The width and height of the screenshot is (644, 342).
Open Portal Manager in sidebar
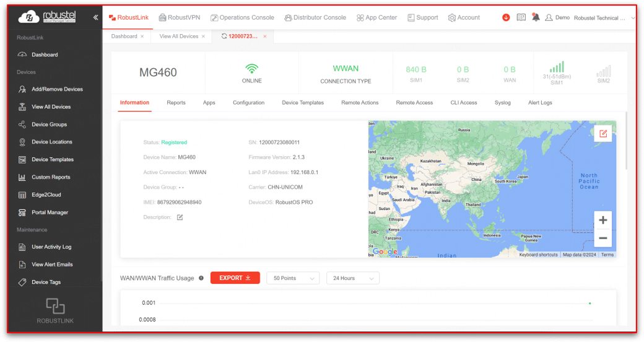(50, 213)
